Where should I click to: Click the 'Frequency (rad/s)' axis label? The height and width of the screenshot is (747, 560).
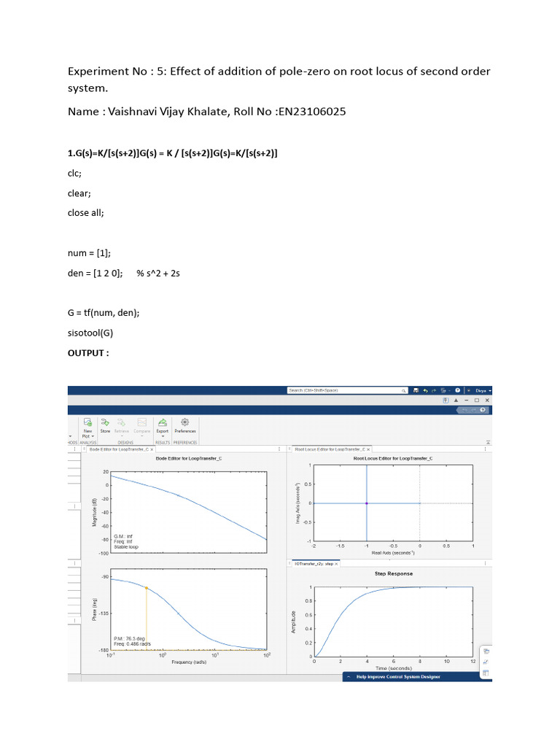[x=189, y=662]
